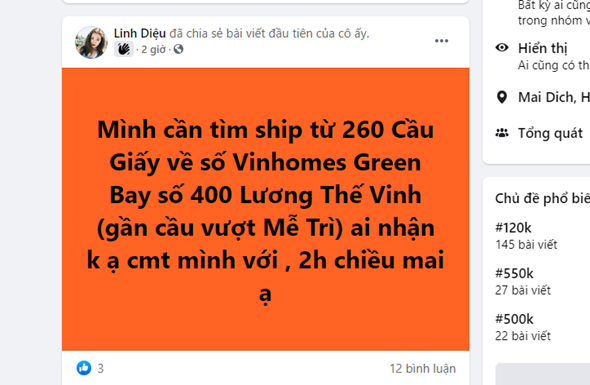Screen dimensions: 590x385
Task: Select the #500k popular topic
Action: [514, 319]
